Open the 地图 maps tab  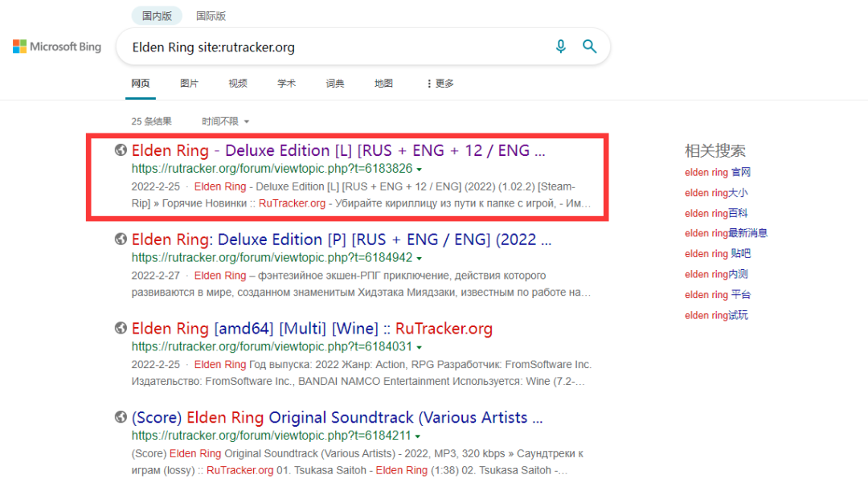pos(383,84)
